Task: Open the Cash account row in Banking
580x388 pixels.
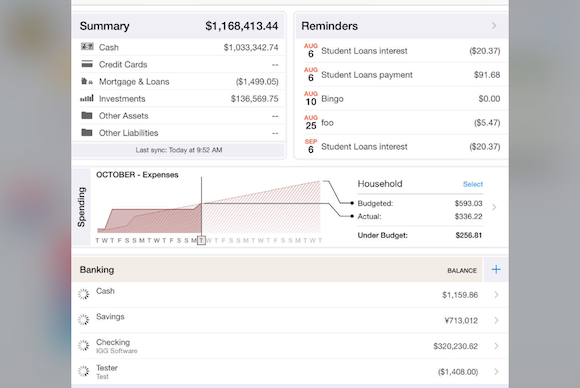Action: tap(290, 295)
